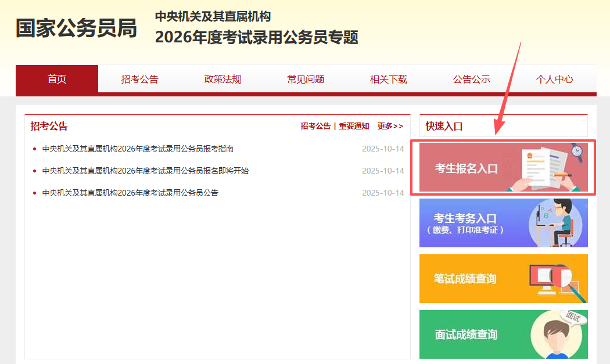Click the document-and-clock icon in registration banner
The height and width of the screenshot is (364, 610).
click(x=551, y=167)
